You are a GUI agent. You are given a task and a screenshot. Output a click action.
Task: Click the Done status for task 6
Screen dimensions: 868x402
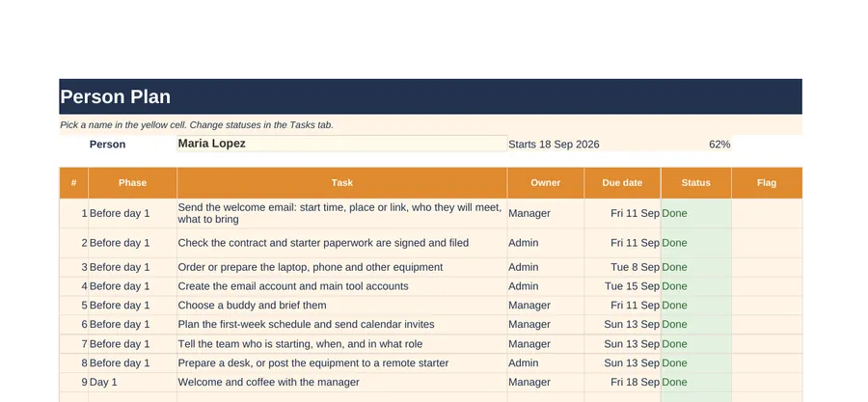coord(695,325)
